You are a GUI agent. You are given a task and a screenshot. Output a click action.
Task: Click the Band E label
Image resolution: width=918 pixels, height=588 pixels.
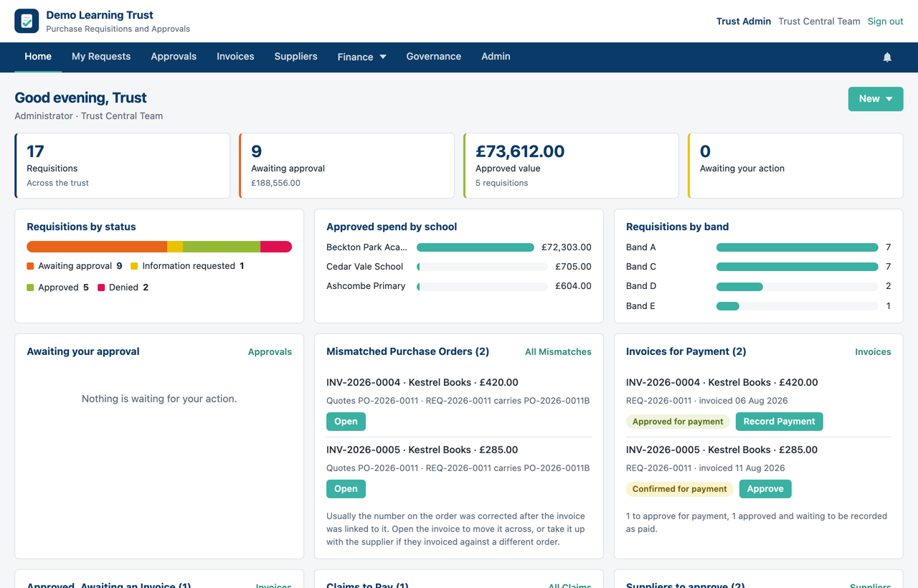pos(641,306)
